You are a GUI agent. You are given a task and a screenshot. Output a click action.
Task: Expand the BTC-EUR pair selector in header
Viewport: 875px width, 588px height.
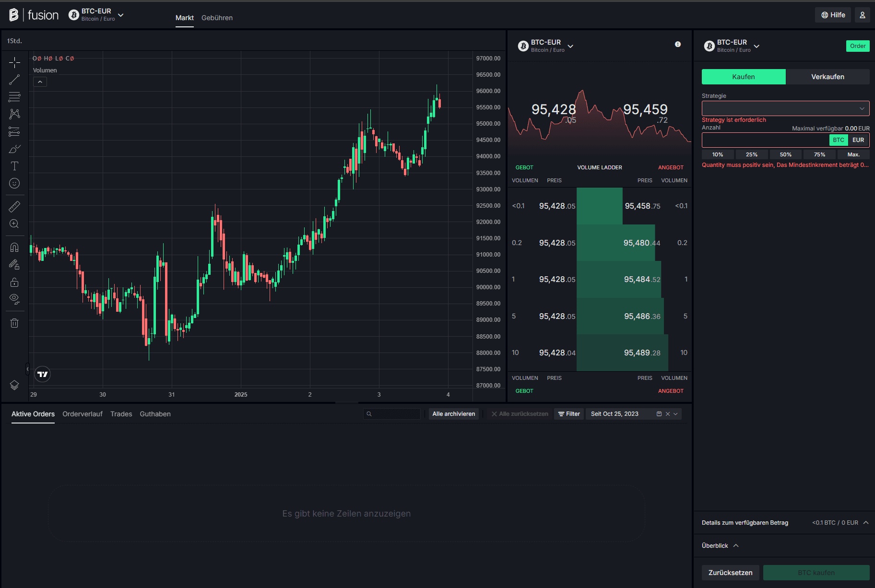click(x=96, y=15)
